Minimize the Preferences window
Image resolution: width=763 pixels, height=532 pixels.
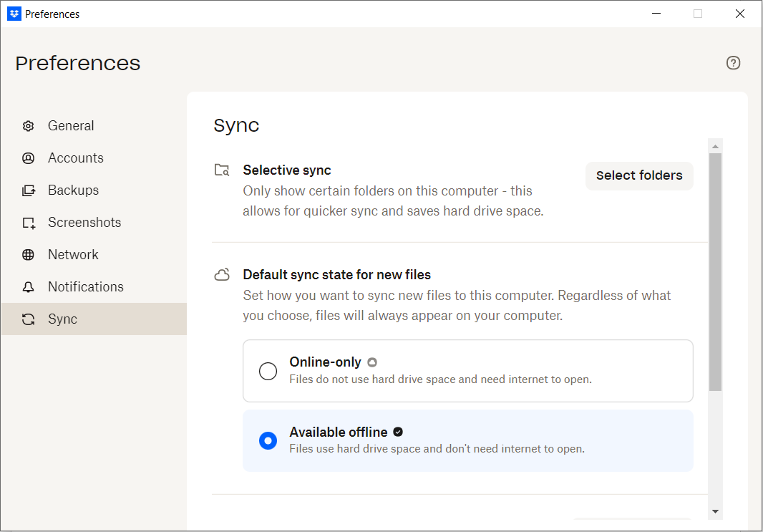[656, 14]
